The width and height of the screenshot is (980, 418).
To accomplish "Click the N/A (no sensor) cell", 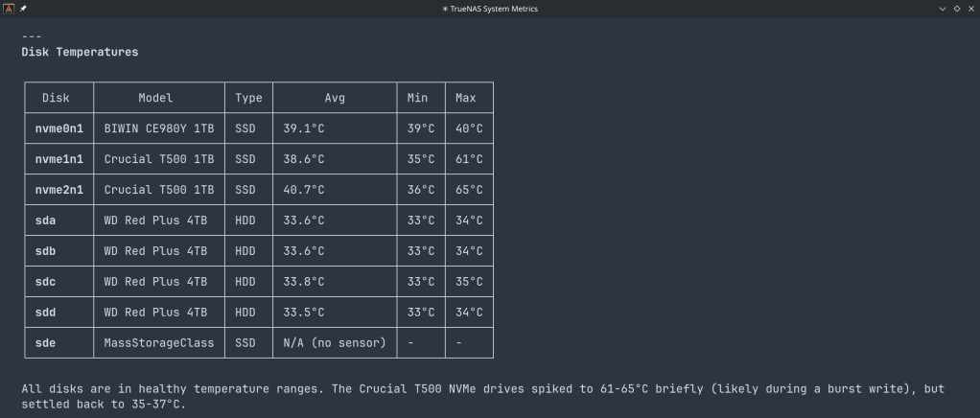I will [x=335, y=343].
